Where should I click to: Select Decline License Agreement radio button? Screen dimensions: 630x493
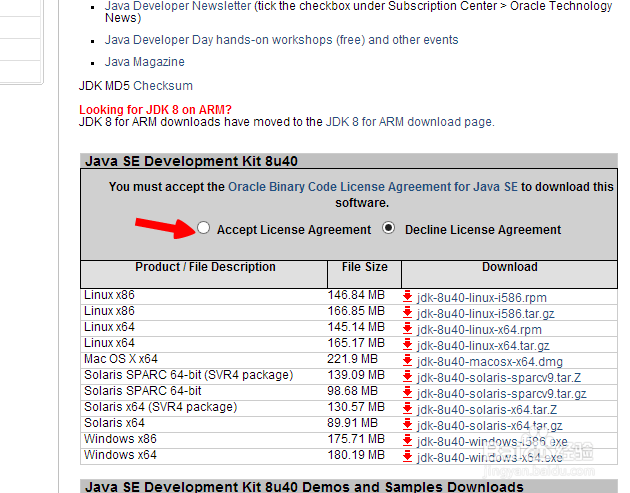tap(389, 228)
